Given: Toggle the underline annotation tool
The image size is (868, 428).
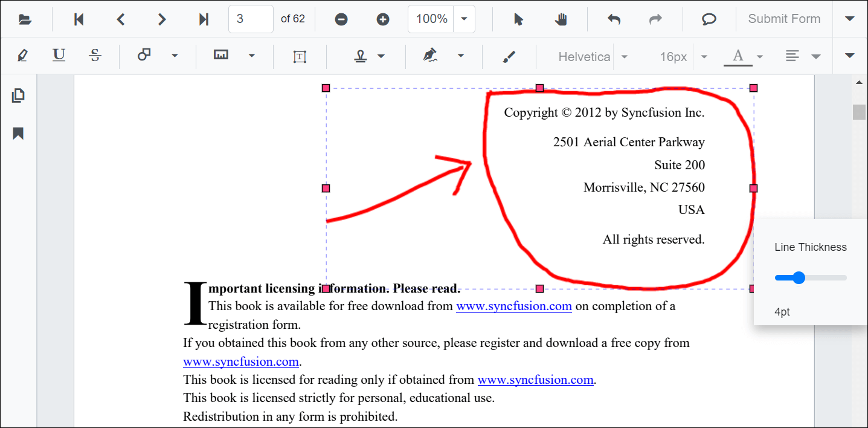Looking at the screenshot, I should pyautogui.click(x=59, y=56).
